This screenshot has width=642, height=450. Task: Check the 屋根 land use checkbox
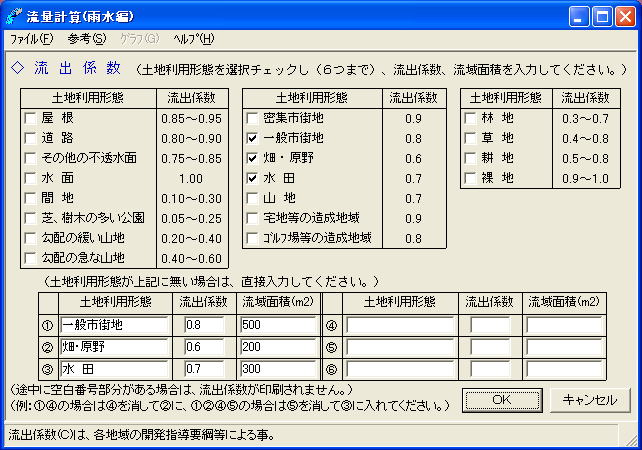[x=31, y=118]
